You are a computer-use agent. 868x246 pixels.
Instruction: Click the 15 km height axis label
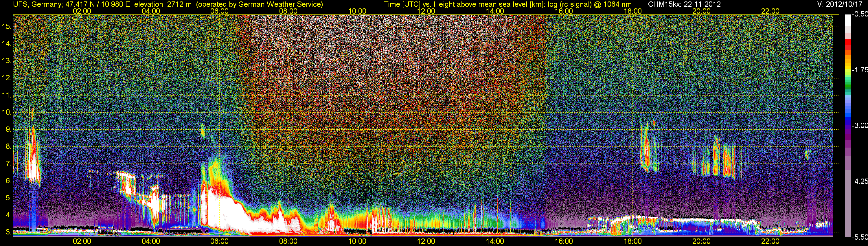[6, 26]
